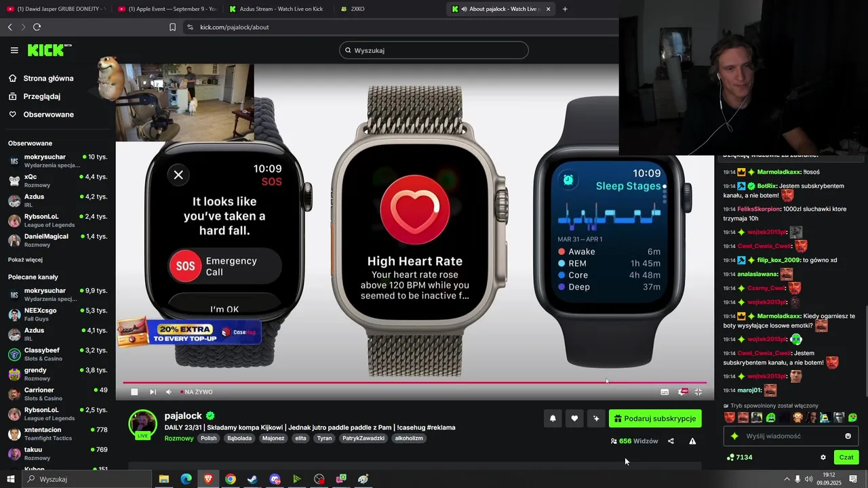Click the sparkle gift button
868x488 pixels.
click(x=596, y=419)
